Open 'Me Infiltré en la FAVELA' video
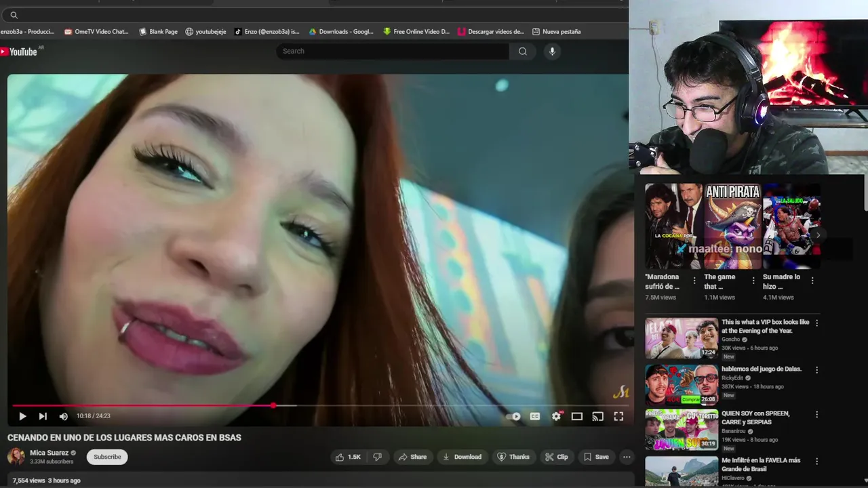868x488 pixels. pos(761,464)
